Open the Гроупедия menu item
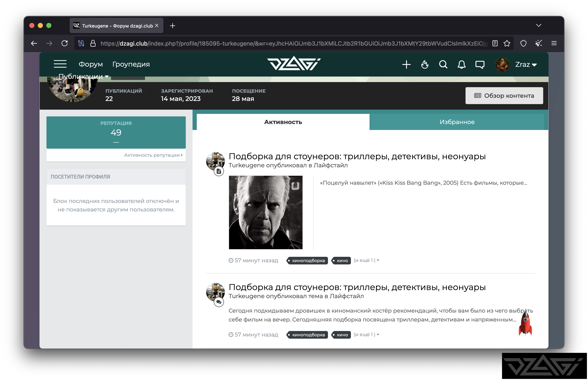Viewport: 588px width, 380px height. click(131, 64)
